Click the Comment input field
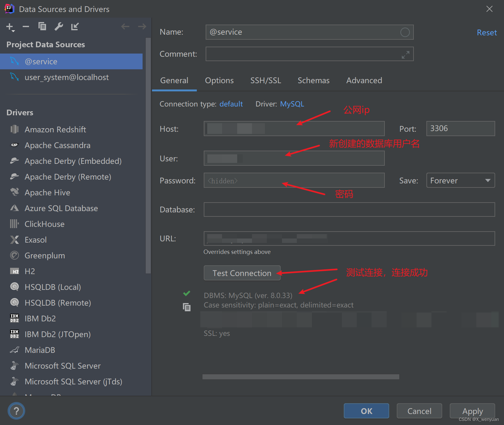504x425 pixels. (x=309, y=54)
